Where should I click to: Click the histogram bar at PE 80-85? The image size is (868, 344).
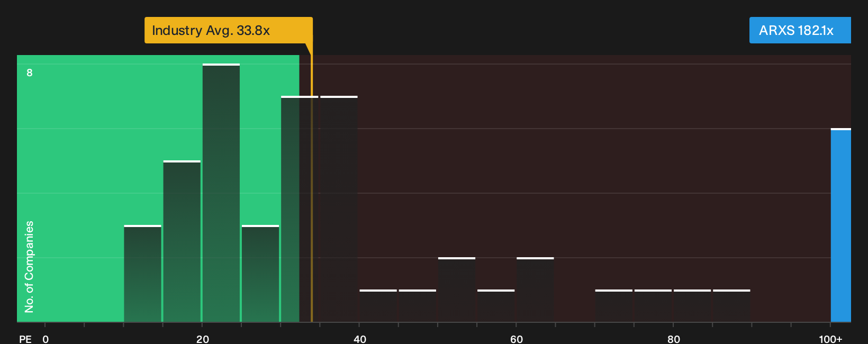coord(692,306)
